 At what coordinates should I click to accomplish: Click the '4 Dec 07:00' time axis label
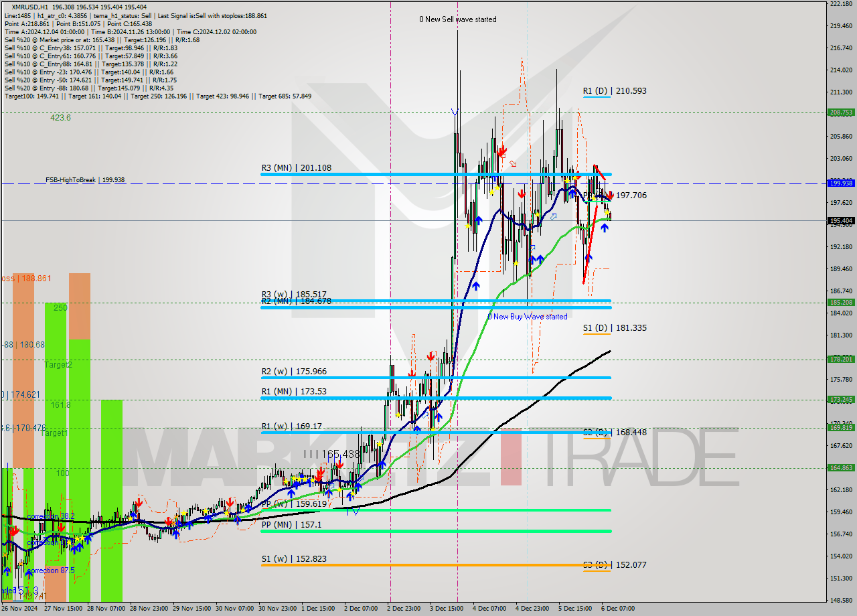[489, 609]
